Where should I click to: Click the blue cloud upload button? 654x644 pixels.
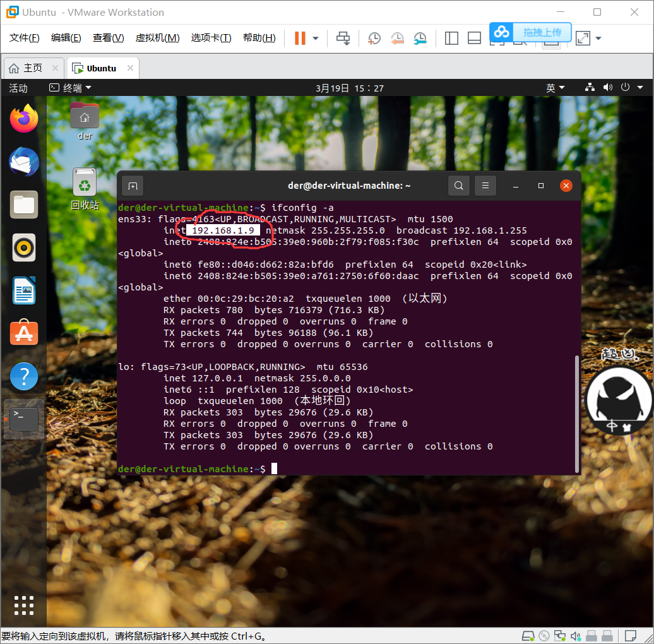coord(530,32)
